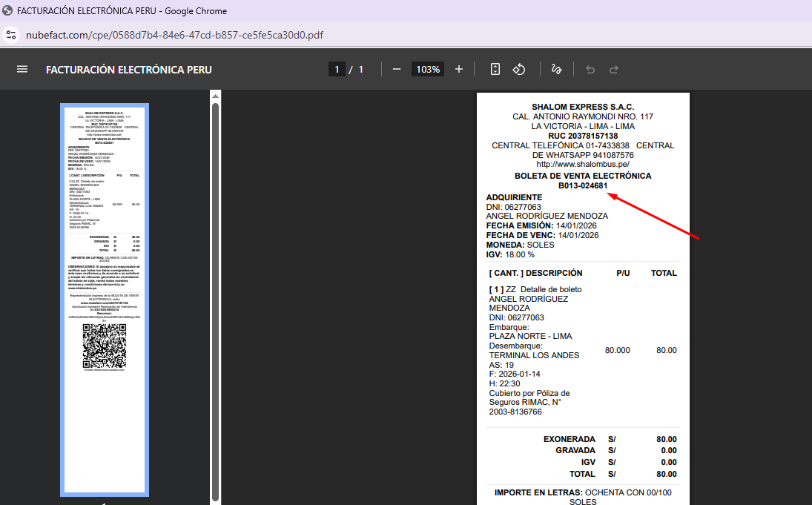Click the B013-024681 receipt number

[x=583, y=186]
